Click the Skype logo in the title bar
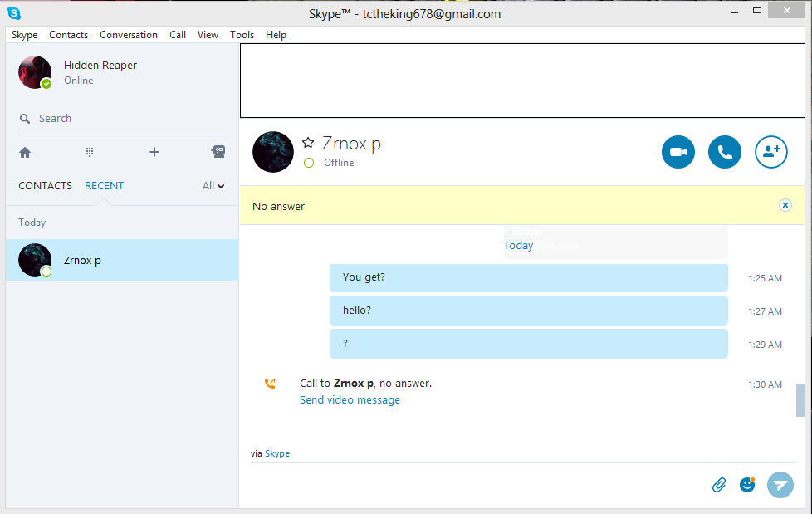Image resolution: width=812 pixels, height=514 pixels. pos(14,13)
